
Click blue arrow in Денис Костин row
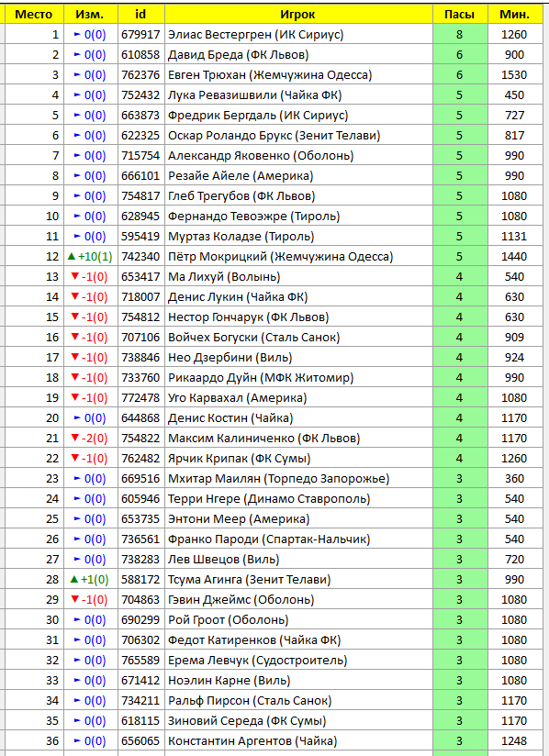coord(77,418)
